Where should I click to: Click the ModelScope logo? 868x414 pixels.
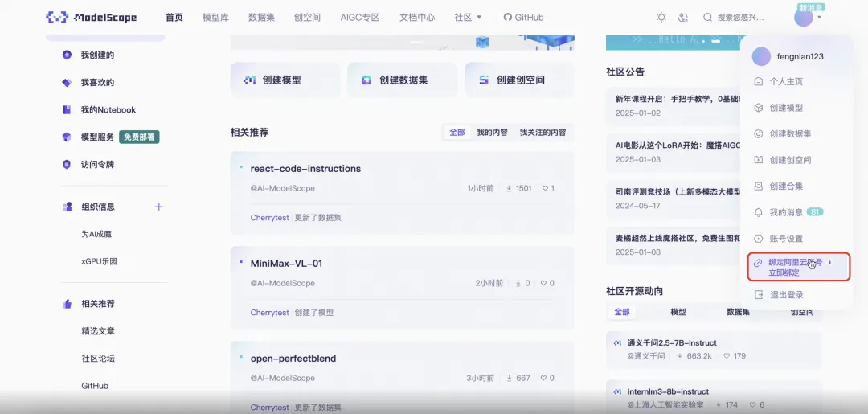point(92,17)
